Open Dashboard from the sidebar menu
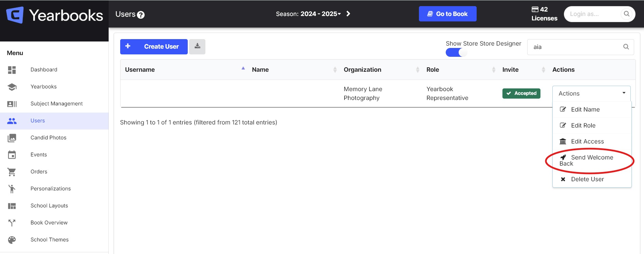 click(x=54, y=70)
